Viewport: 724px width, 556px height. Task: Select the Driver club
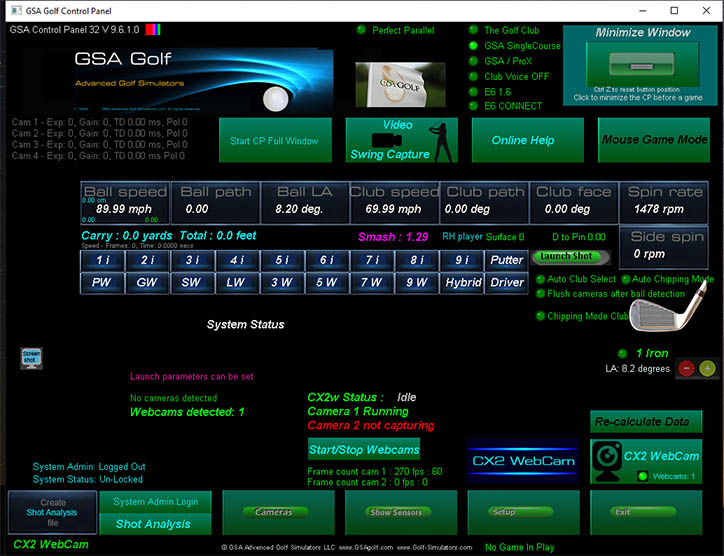[506, 283]
